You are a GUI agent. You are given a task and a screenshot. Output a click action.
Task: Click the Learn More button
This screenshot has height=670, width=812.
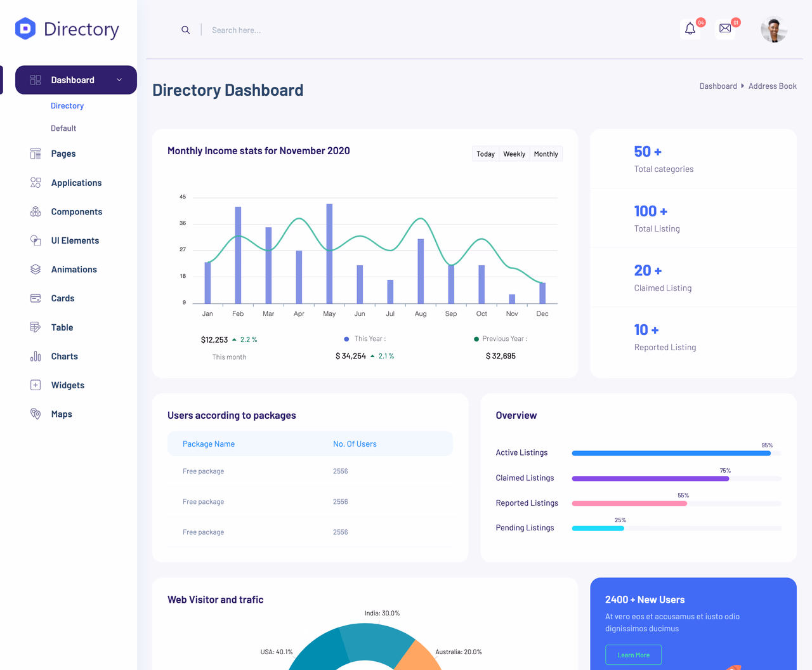click(x=634, y=655)
